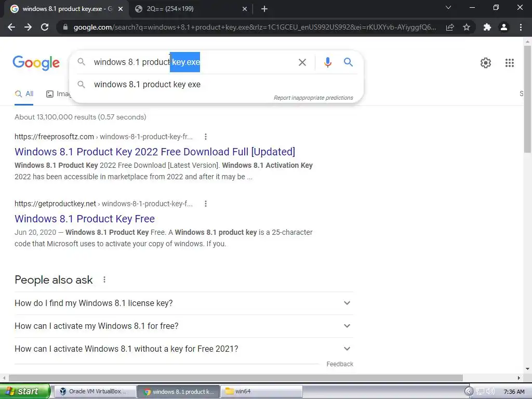Open People also ask options menu
Viewport: 532px width, 399px height.
point(104,280)
